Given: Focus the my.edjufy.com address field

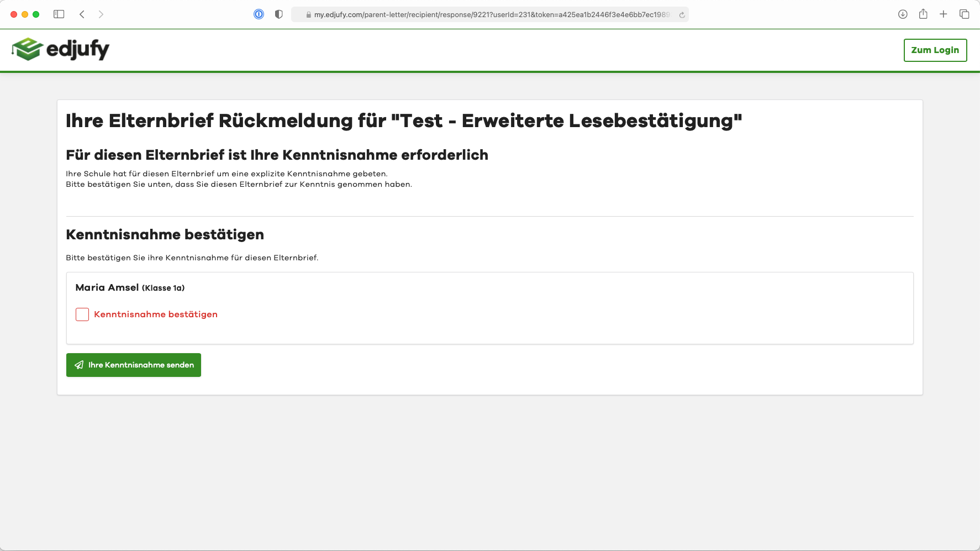Looking at the screenshot, I should 491,15.
